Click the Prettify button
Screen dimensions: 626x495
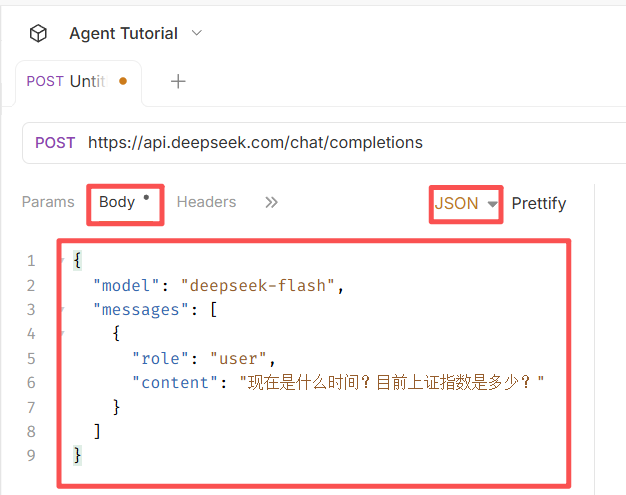539,204
